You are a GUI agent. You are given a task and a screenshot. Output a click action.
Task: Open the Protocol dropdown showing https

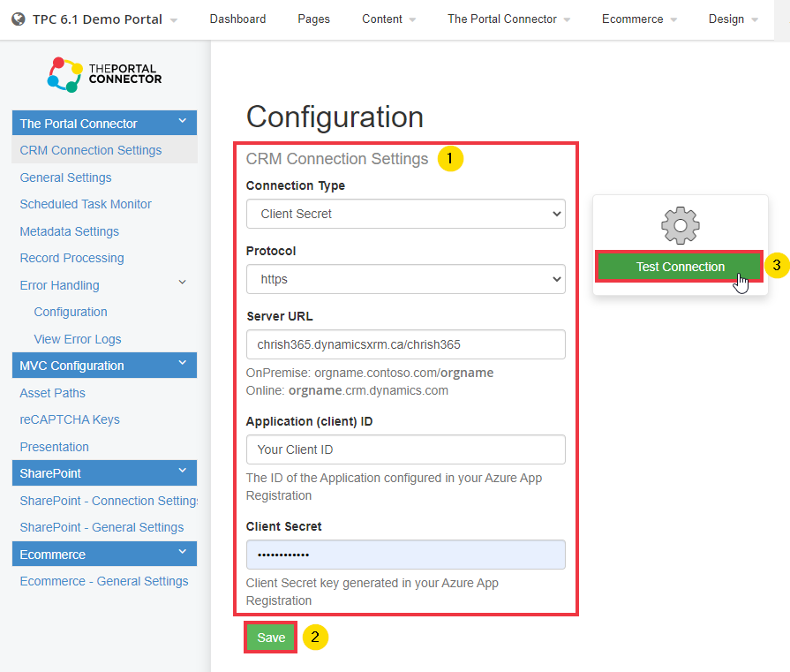point(405,279)
